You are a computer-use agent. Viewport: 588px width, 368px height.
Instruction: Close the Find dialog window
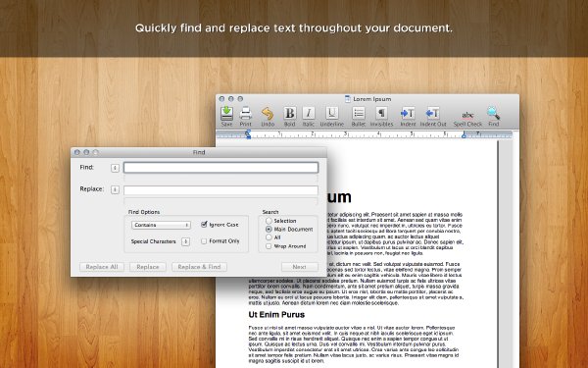click(77, 152)
